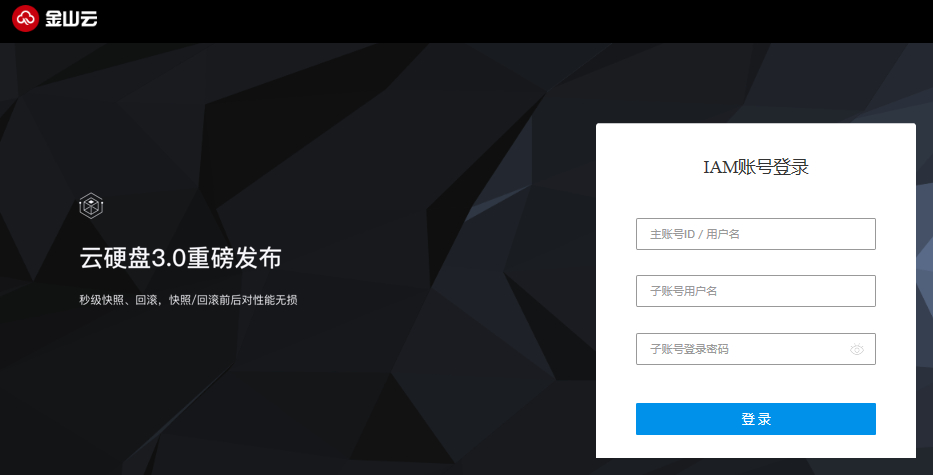933x475 pixels.
Task: Click the 3.0 in the banner headline
Action: 169,258
